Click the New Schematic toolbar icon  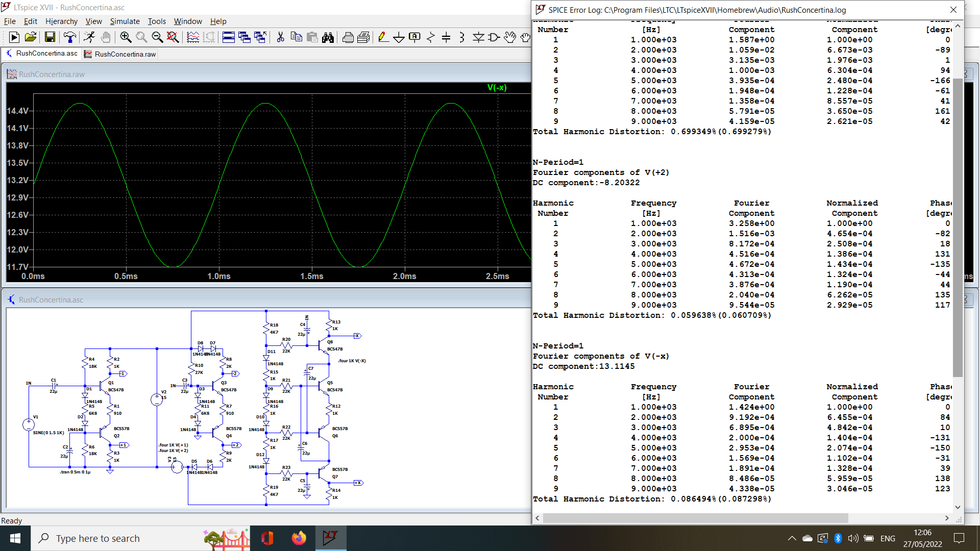click(14, 37)
